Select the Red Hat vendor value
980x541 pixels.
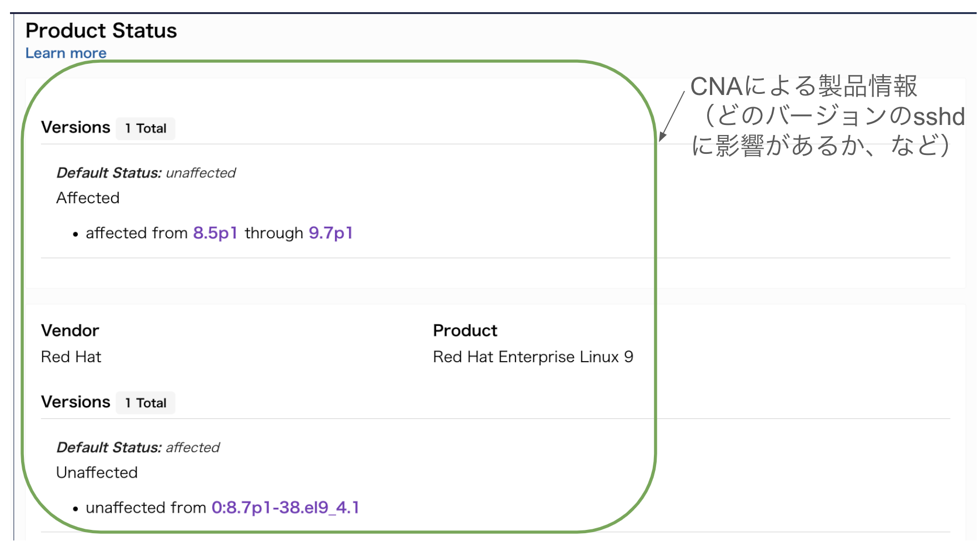71,357
